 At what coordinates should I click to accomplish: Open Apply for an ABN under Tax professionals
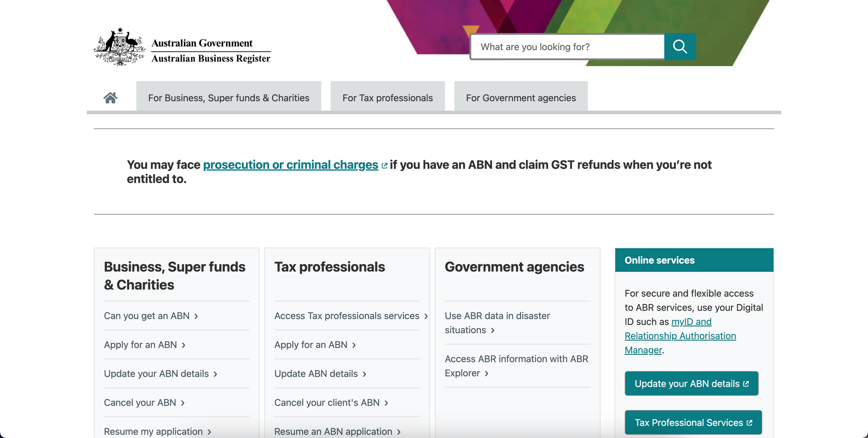click(311, 345)
